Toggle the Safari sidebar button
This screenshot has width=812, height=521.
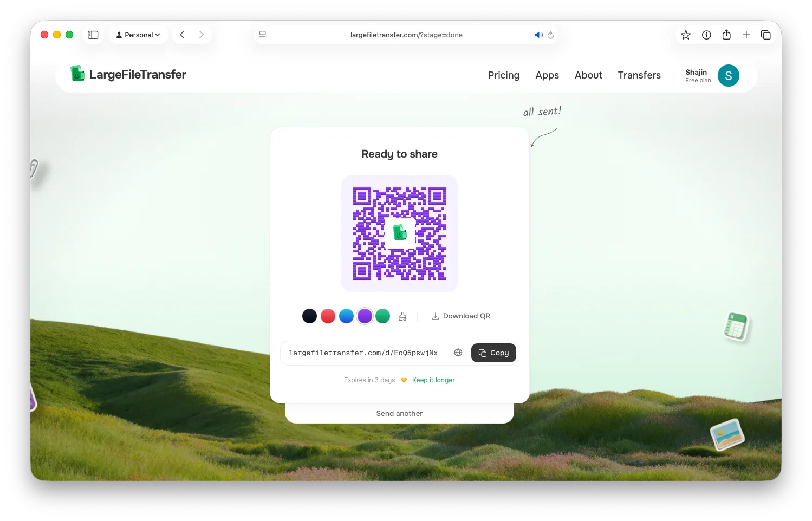[93, 35]
